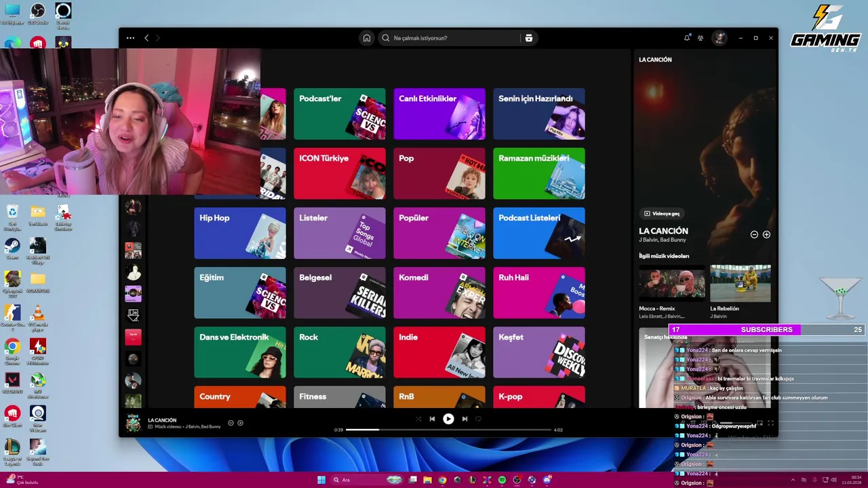Select the ICON Türkiye category
The width and height of the screenshot is (868, 488).
pos(340,174)
